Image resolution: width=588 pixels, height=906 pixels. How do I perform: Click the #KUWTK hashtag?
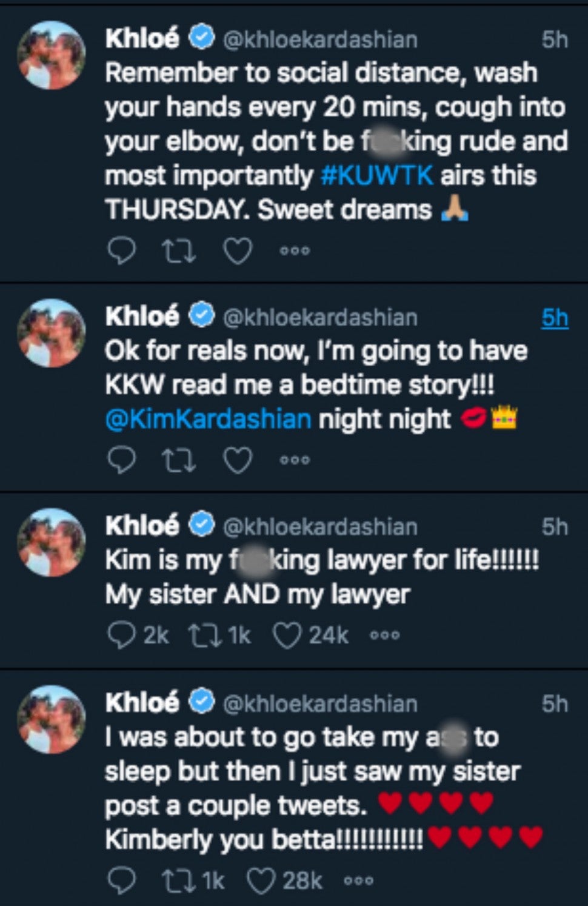pyautogui.click(x=376, y=176)
